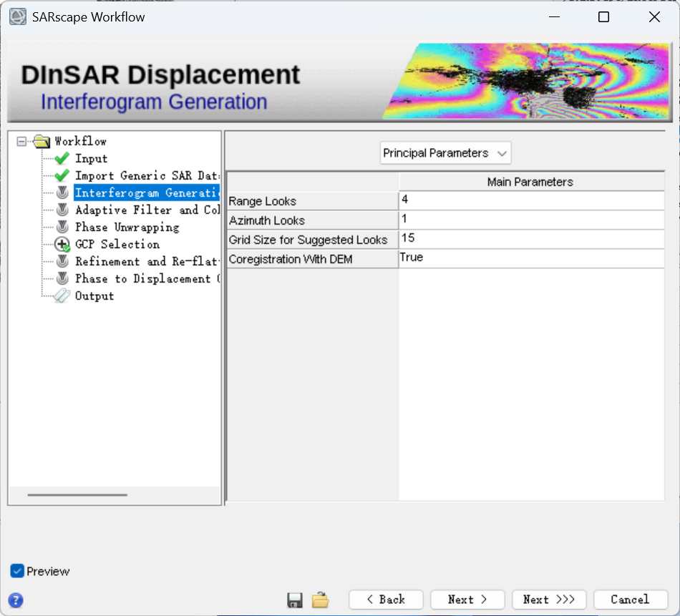The height and width of the screenshot is (616, 680).
Task: Click the Cancel button
Action: 631,600
